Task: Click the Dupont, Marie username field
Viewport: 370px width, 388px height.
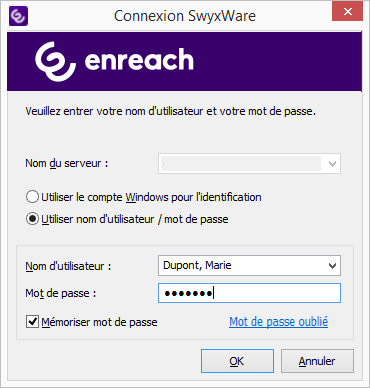Action: click(x=249, y=266)
